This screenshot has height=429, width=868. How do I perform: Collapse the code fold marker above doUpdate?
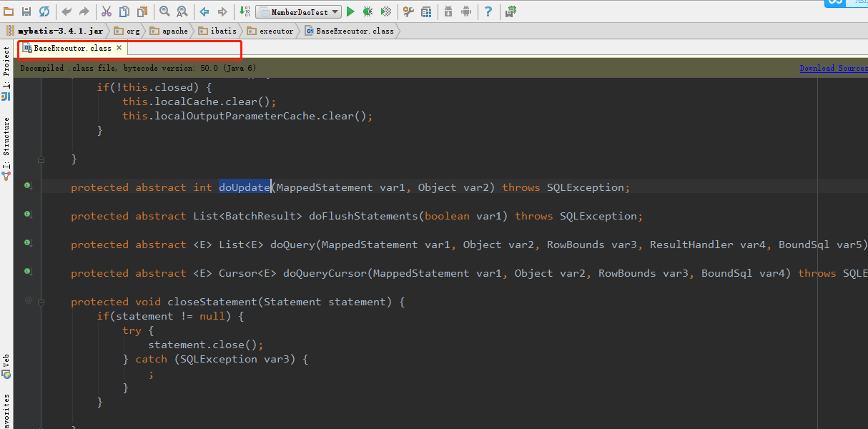[41, 159]
